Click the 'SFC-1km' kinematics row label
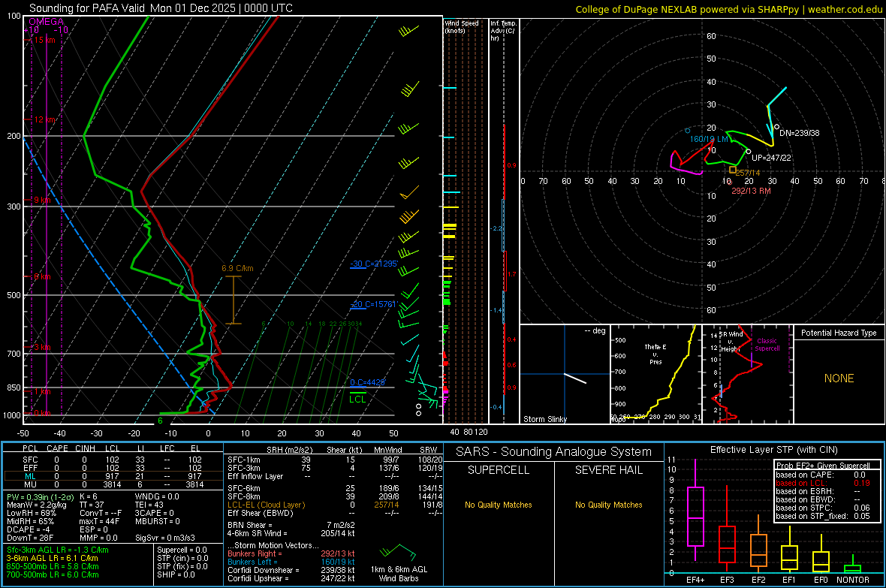Image resolution: width=886 pixels, height=588 pixels. point(243,460)
